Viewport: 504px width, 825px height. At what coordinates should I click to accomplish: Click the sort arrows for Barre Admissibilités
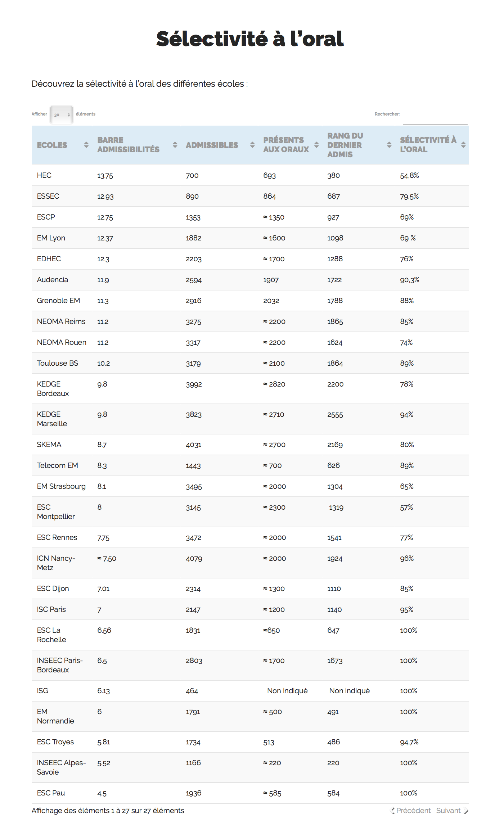tap(175, 145)
